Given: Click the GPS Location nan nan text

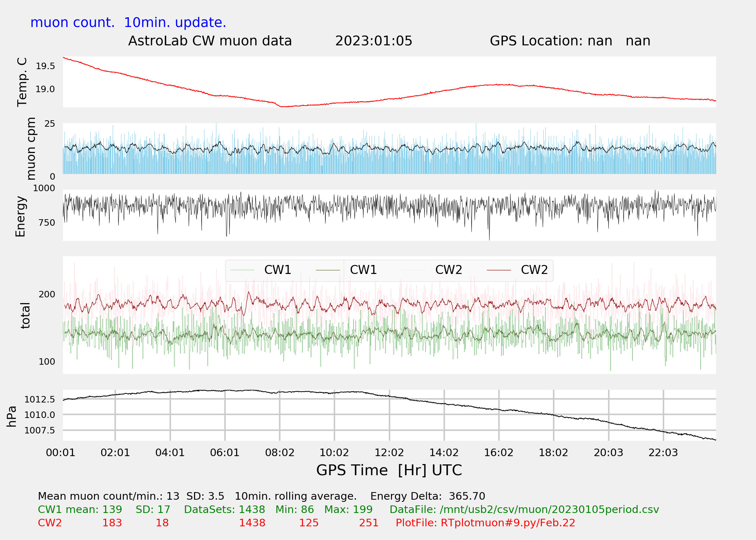Looking at the screenshot, I should (570, 41).
